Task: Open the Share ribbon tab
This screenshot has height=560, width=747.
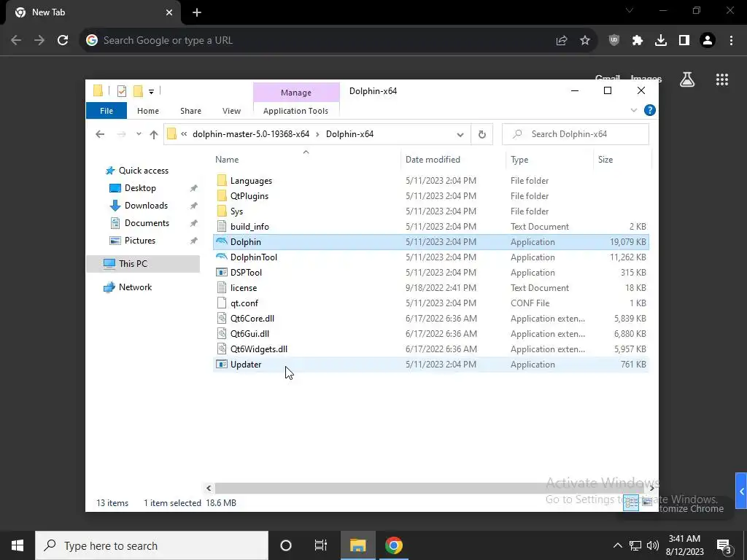Action: (x=190, y=111)
